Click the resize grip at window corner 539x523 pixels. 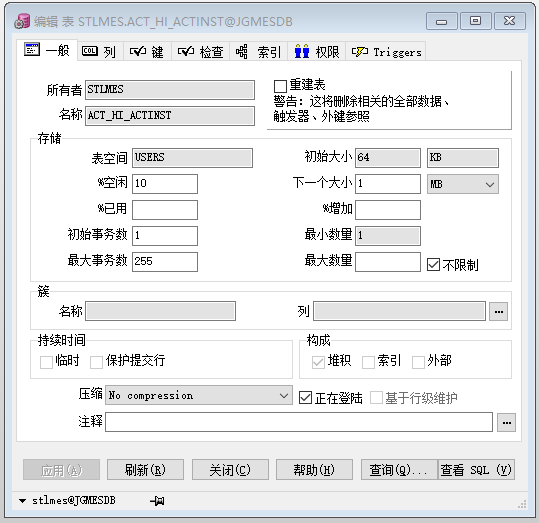[522, 504]
